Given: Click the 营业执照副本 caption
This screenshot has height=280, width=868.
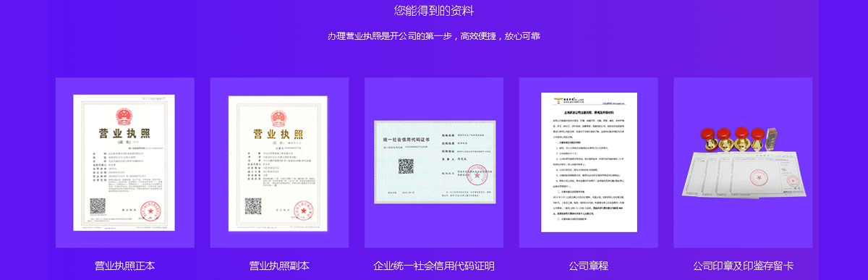Looking at the screenshot, I should pos(279,266).
